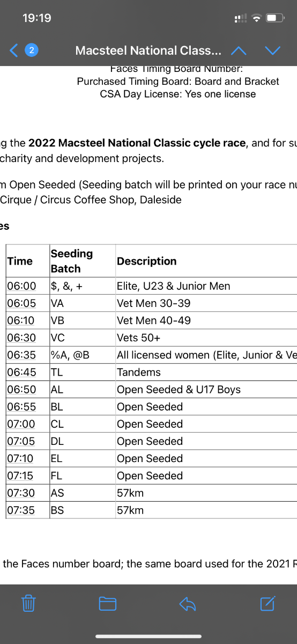Tap the Vet Men 30-39 row
Image resolution: width=297 pixels, height=644 pixels.
point(151,303)
